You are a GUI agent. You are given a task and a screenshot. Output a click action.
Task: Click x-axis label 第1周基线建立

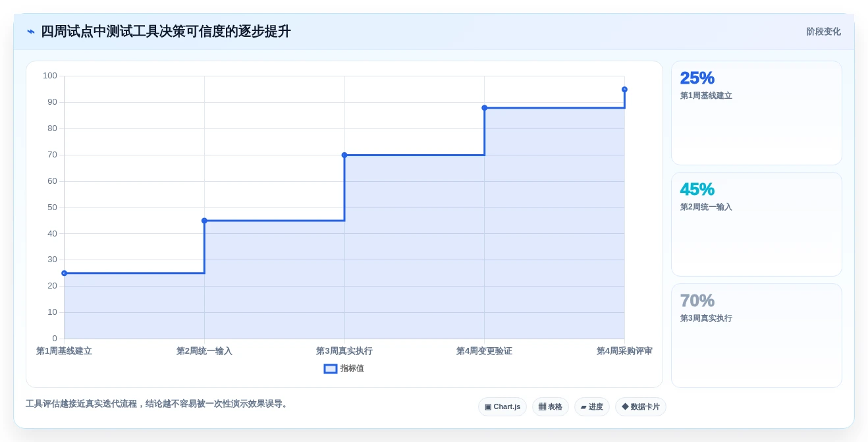(64, 351)
